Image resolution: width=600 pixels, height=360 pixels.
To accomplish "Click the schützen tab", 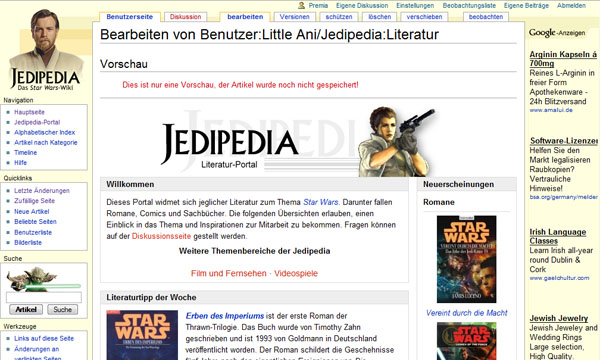I will click(339, 17).
